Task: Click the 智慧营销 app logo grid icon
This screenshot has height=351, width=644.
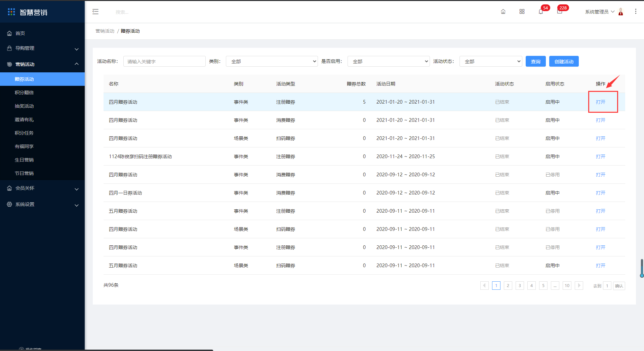Action: pyautogui.click(x=11, y=12)
